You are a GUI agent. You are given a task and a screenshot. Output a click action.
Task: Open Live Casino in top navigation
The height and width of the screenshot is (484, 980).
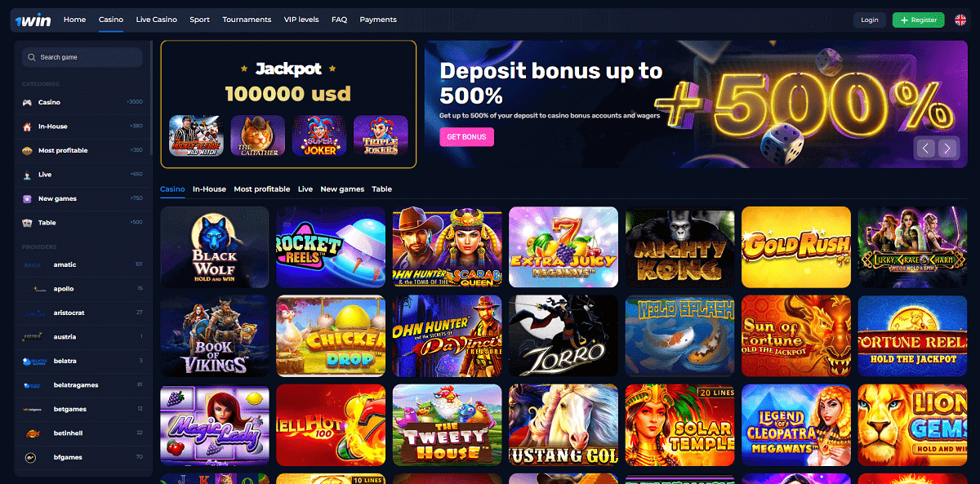tap(157, 20)
